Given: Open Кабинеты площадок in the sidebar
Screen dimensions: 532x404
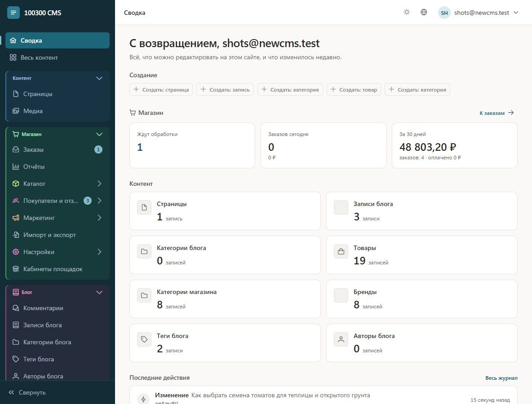Looking at the screenshot, I should point(58,269).
